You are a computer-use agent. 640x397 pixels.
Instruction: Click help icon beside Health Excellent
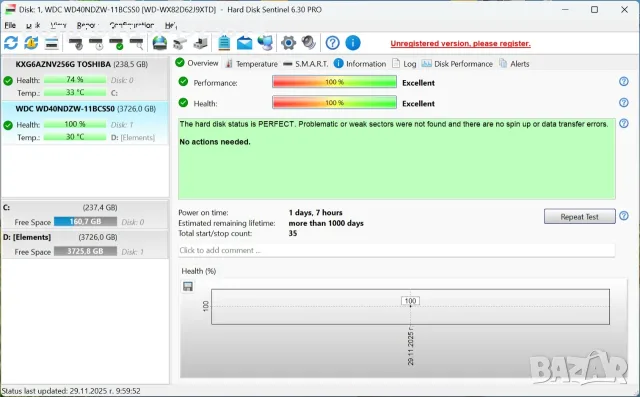coord(624,102)
